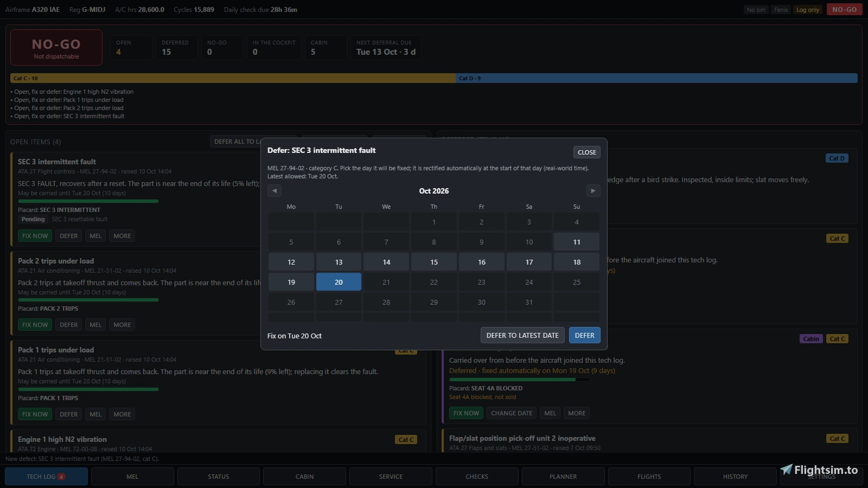
Task: Fix now the Pack 1 trips item
Action: [x=35, y=414]
